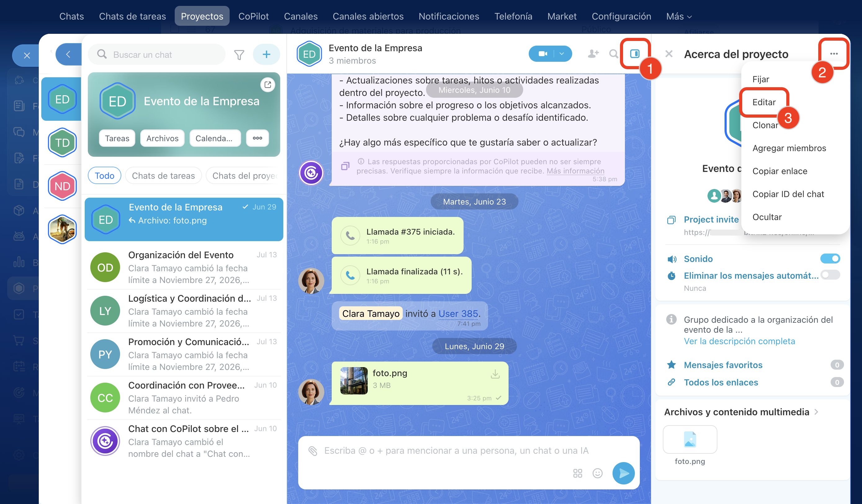Select Agregar miembros menu option
862x504 pixels.
click(x=789, y=148)
